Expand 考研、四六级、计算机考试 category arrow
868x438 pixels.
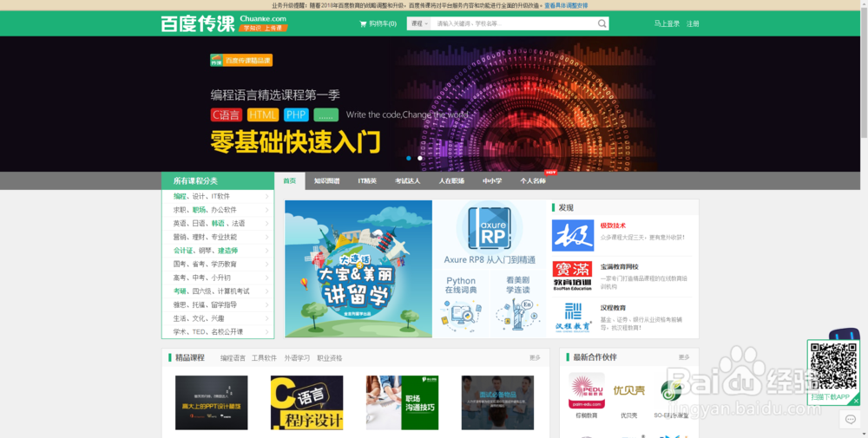(x=266, y=291)
